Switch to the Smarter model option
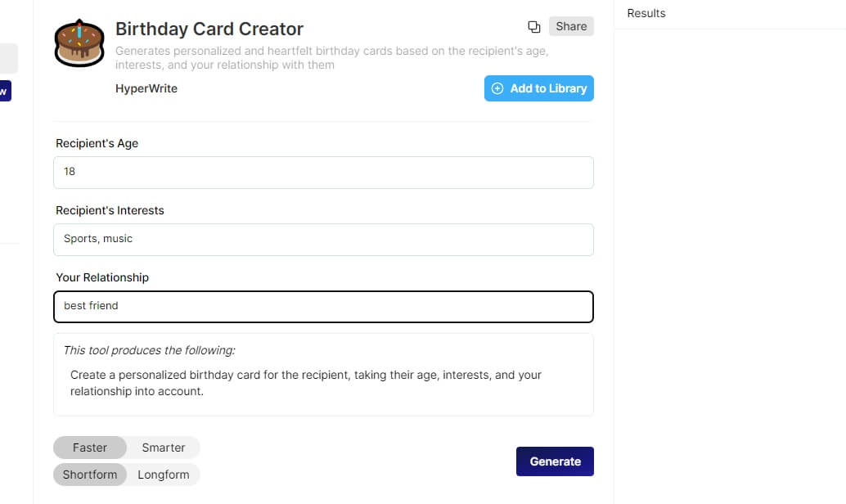Image resolution: width=846 pixels, height=504 pixels. (x=164, y=448)
